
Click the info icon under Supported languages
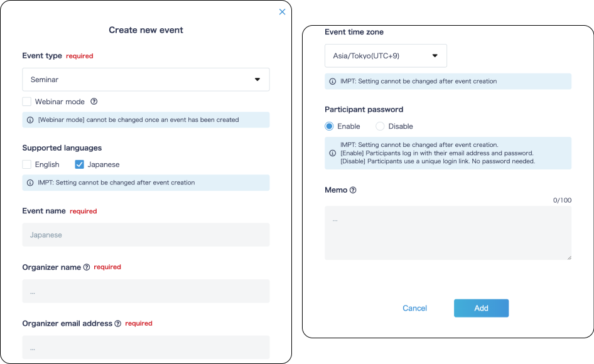(30, 183)
